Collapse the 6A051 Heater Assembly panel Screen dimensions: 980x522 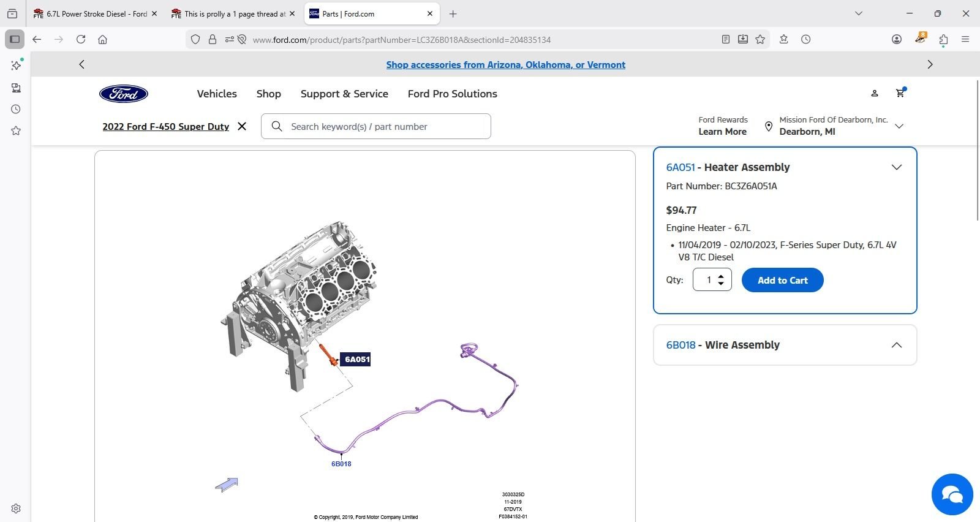pos(896,167)
